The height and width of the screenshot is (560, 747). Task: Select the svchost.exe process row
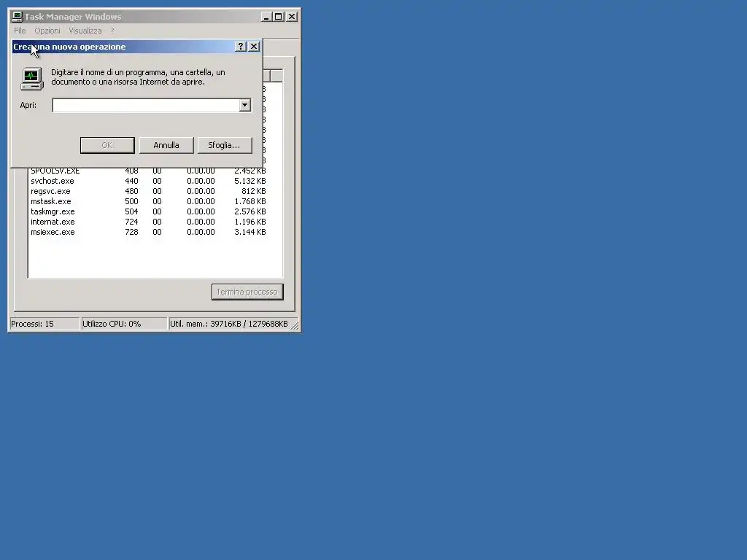(148, 181)
